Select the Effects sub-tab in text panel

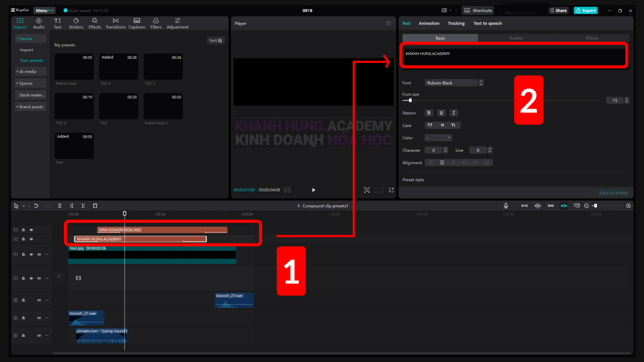[592, 38]
